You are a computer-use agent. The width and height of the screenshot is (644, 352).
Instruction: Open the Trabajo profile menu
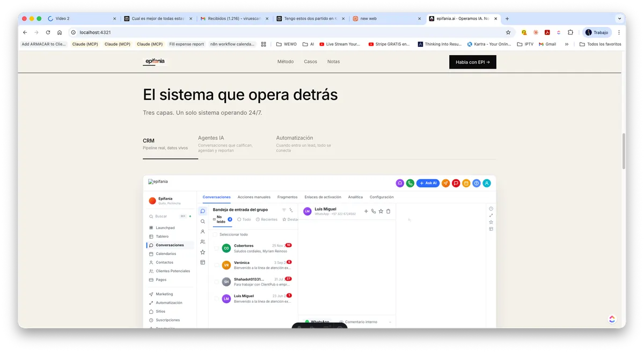point(597,32)
